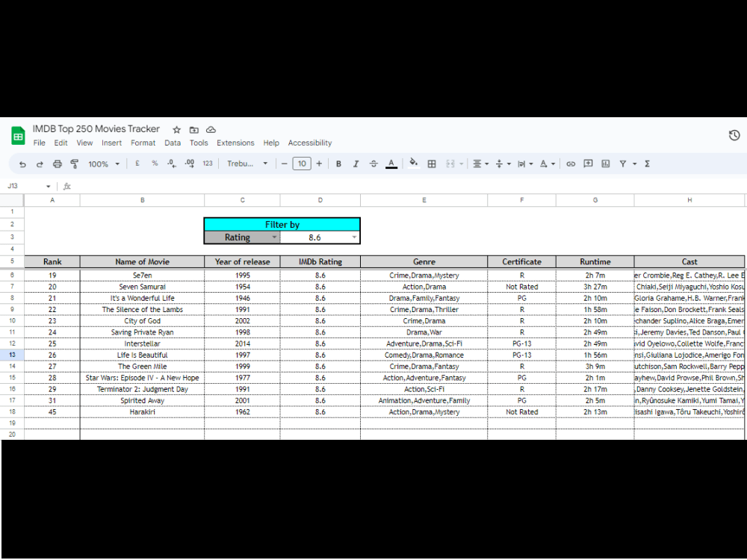Insert a comment

(x=589, y=164)
